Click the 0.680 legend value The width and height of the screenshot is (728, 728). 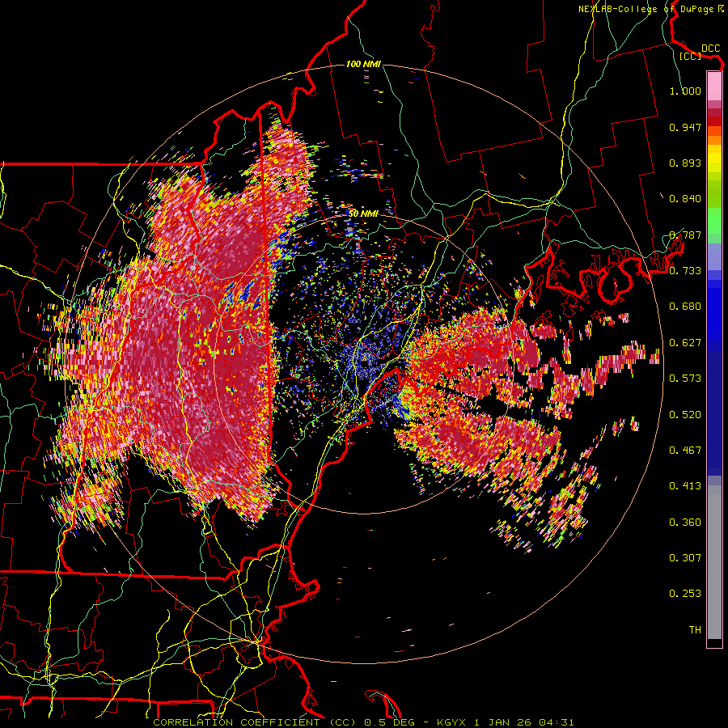[685, 307]
